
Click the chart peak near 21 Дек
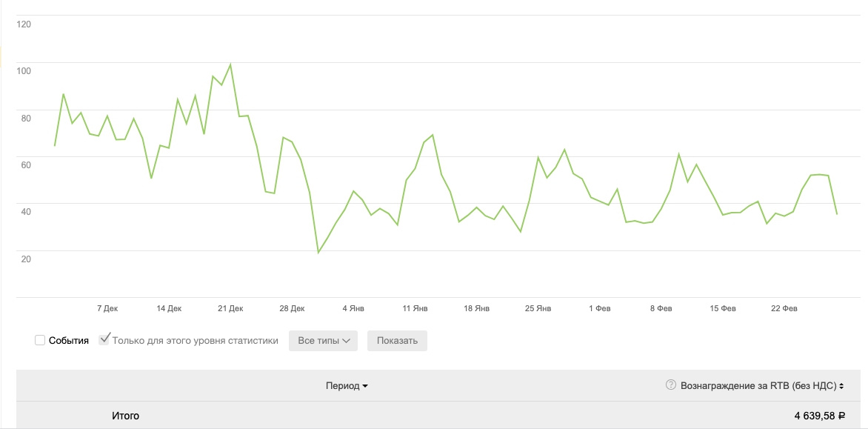click(230, 64)
